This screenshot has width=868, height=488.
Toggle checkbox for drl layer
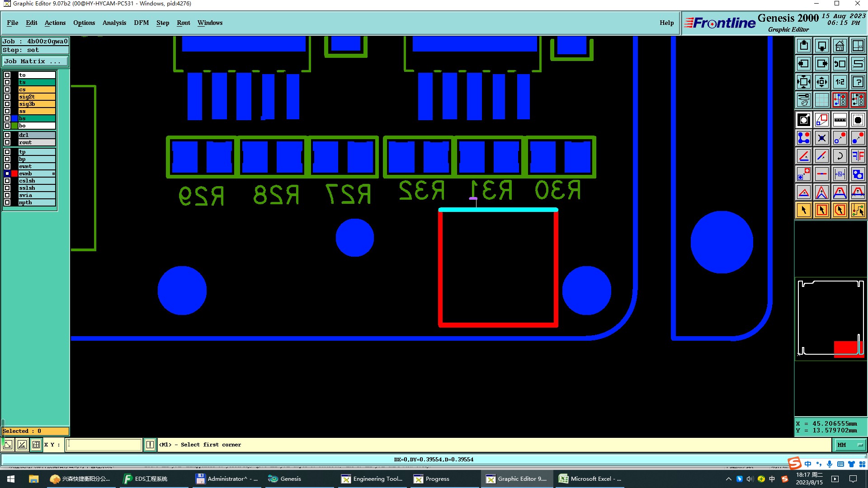7,135
